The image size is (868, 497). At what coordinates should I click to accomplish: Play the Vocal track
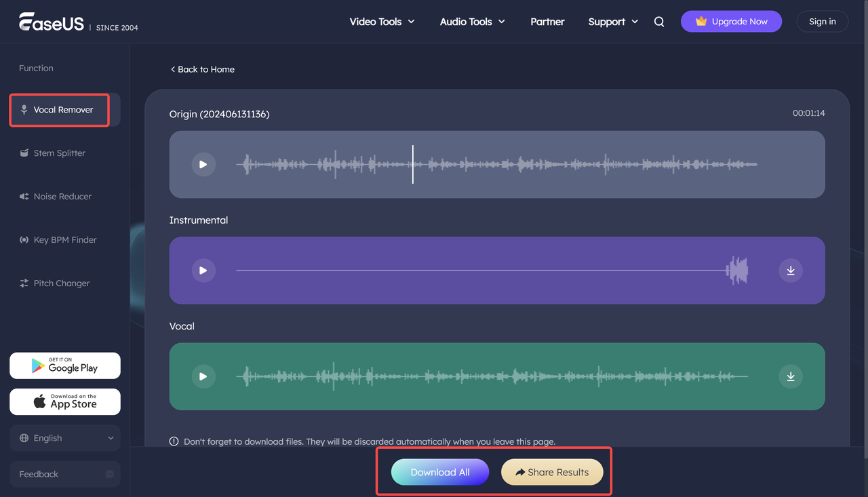tap(203, 376)
